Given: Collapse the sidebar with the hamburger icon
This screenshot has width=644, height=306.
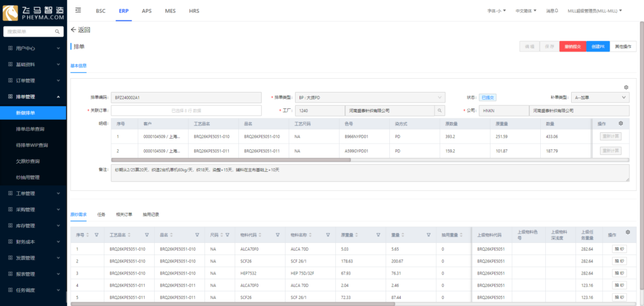Looking at the screenshot, I should [x=77, y=11].
